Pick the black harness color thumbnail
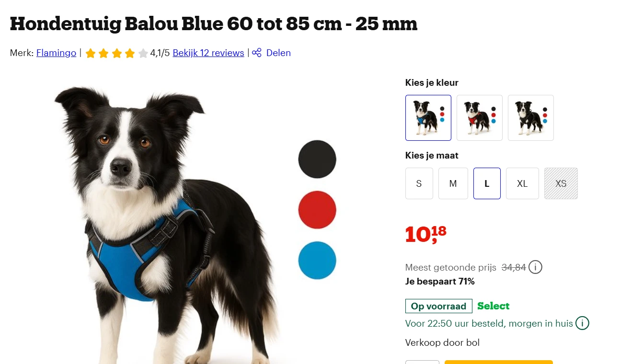The width and height of the screenshot is (643, 364). coord(531,118)
